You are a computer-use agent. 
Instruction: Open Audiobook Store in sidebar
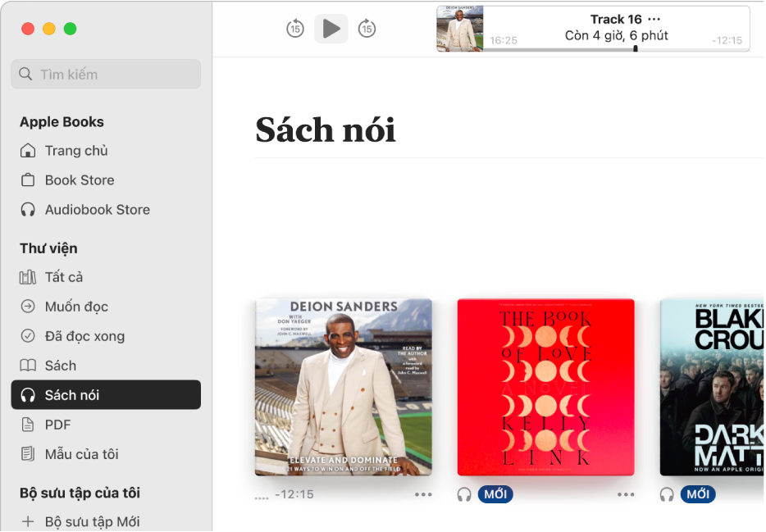pos(106,209)
